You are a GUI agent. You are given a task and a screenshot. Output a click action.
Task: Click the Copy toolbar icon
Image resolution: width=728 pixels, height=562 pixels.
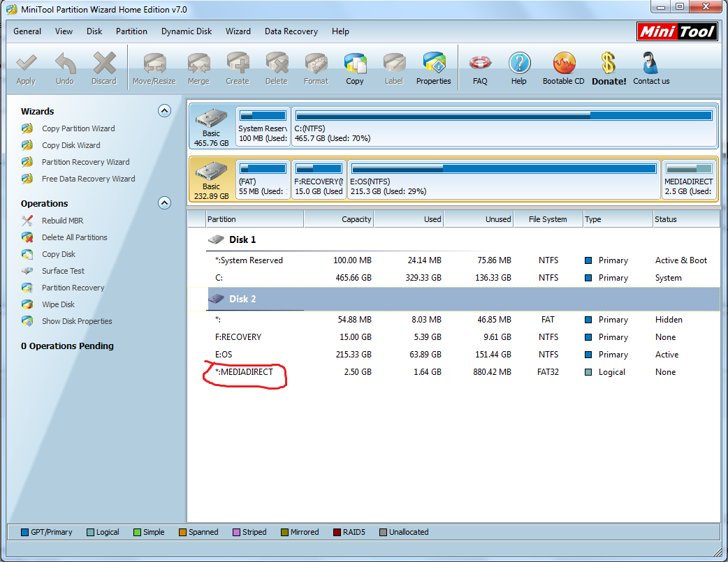[x=355, y=68]
